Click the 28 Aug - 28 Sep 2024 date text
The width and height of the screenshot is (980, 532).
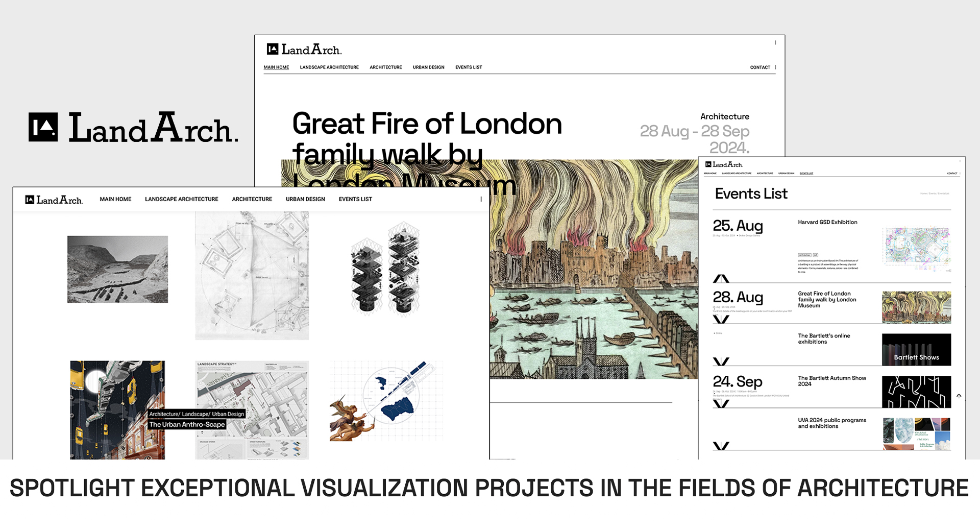(695, 139)
